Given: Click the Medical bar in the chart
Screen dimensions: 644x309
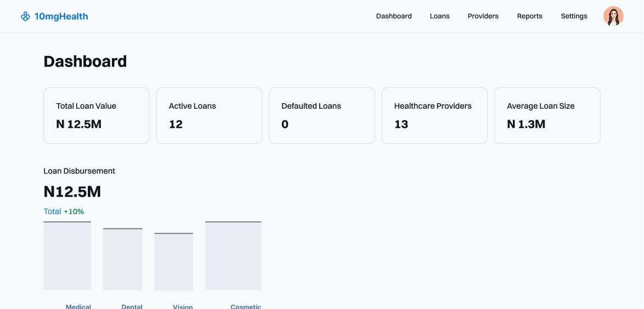Looking at the screenshot, I should coord(67,256).
